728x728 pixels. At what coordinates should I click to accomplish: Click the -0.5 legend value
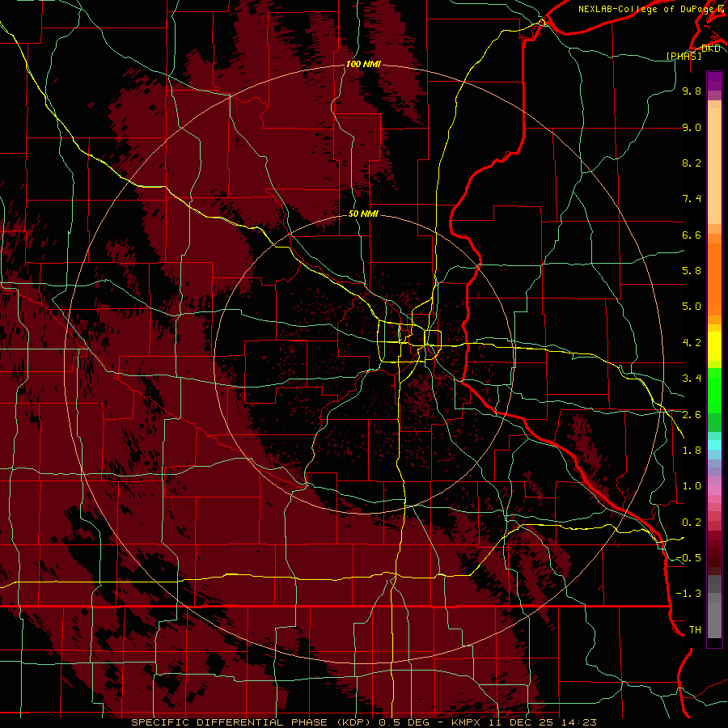688,558
